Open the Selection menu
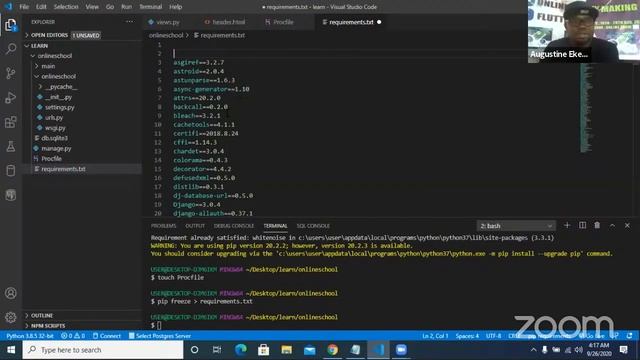This screenshot has height=360, width=640. coord(66,7)
